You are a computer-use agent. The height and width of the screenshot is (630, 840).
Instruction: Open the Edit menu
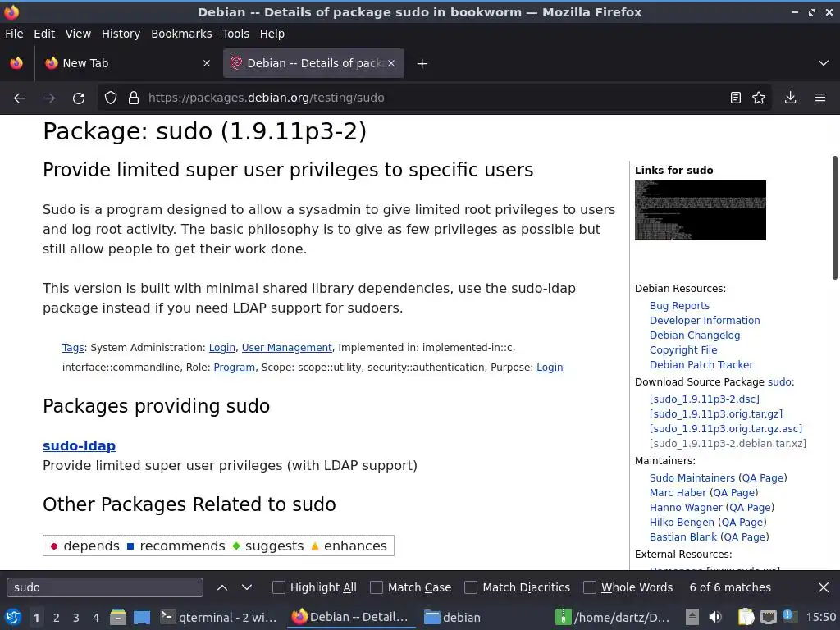(x=44, y=34)
